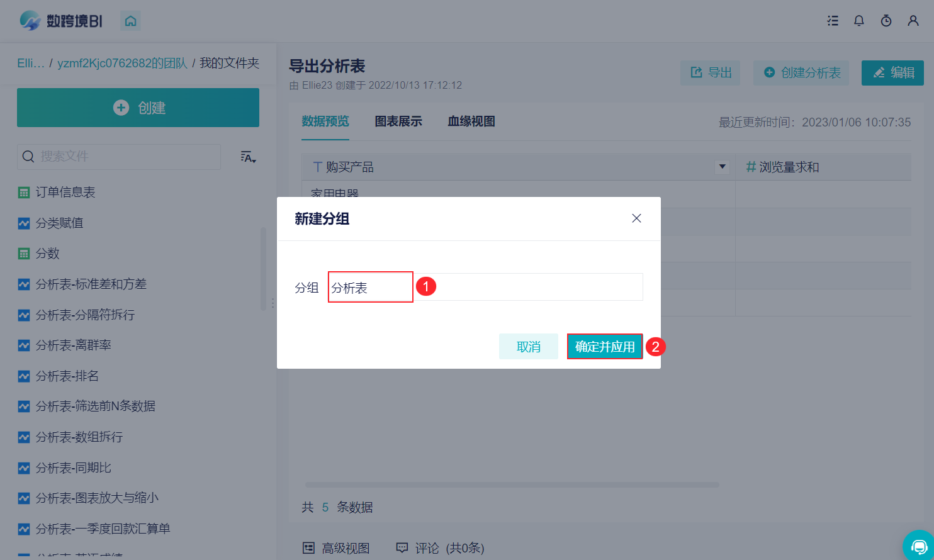This screenshot has width=934, height=560.
Task: Click the 数跨境BI logo
Action: click(61, 21)
